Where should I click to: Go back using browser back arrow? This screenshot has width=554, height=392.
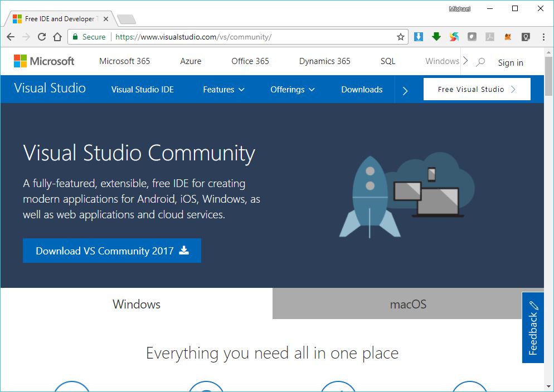11,37
